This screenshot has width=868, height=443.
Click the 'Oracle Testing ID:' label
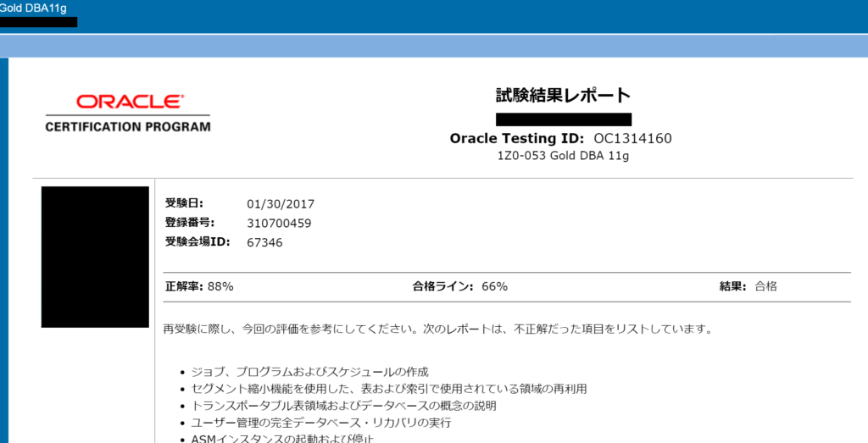[x=516, y=138]
